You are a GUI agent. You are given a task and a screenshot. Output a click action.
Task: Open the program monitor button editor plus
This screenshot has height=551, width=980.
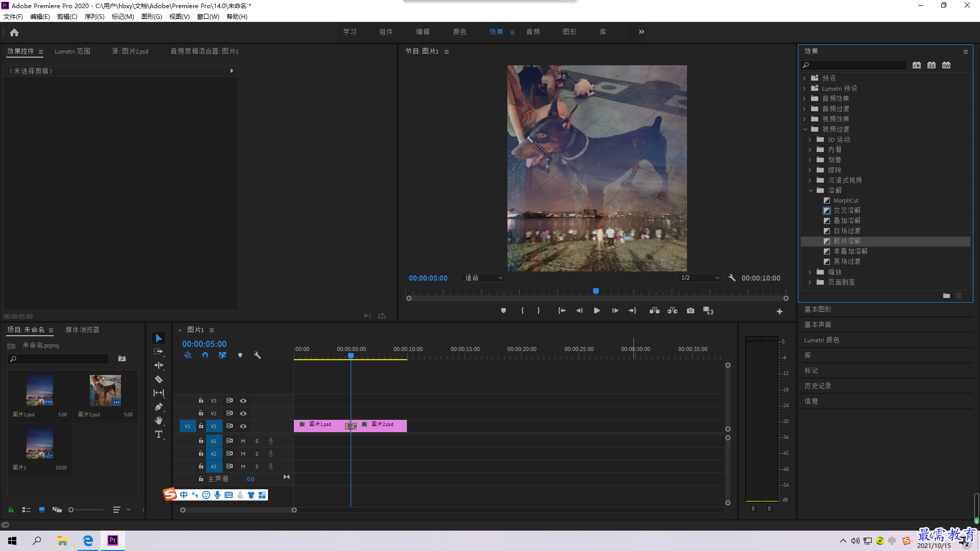tap(779, 311)
